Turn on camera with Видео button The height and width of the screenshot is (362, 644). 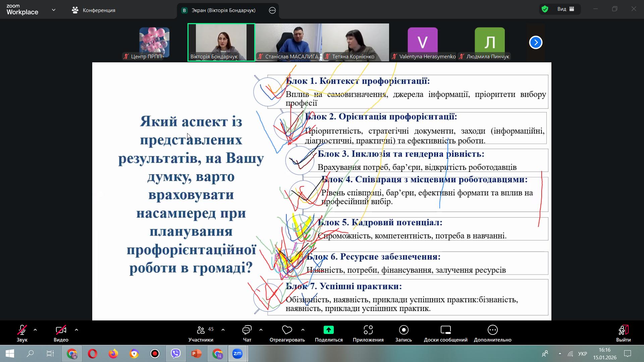pyautogui.click(x=61, y=330)
